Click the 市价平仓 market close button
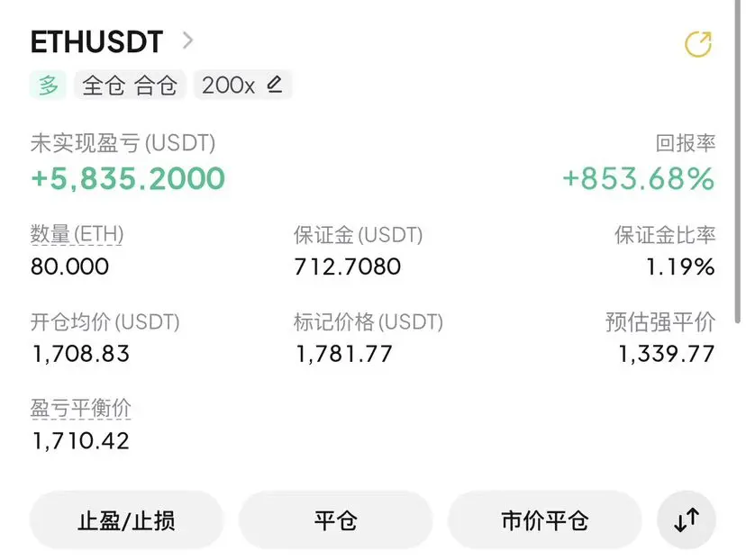 point(544,520)
